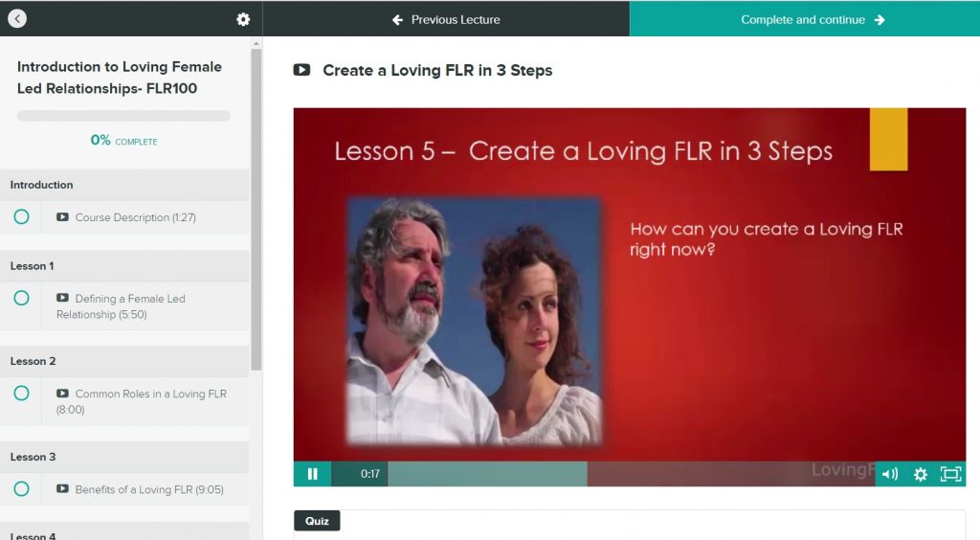Open Defining a Female Led Relationship lecture
Screen dimensions: 980x540
(x=121, y=306)
